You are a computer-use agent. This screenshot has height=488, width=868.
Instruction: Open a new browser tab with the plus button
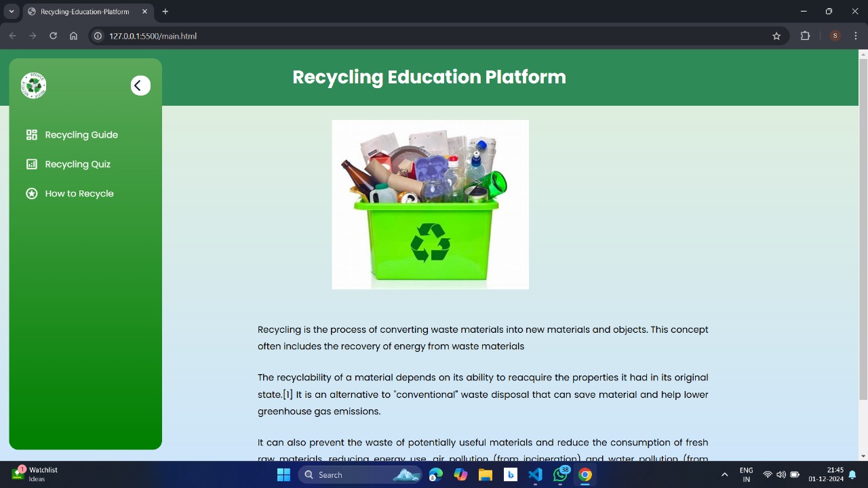pos(165,12)
